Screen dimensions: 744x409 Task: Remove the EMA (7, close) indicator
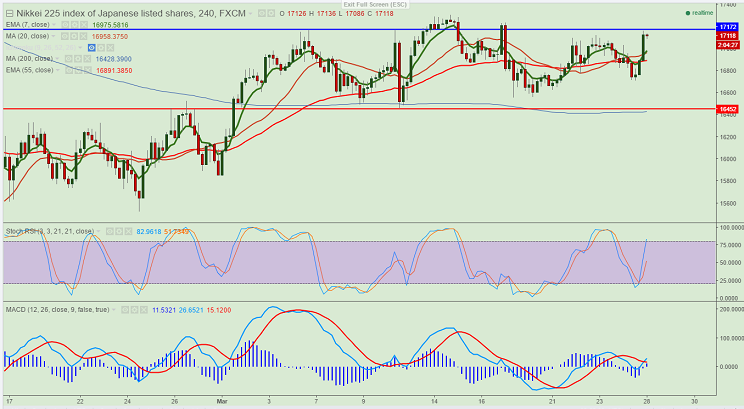click(84, 25)
